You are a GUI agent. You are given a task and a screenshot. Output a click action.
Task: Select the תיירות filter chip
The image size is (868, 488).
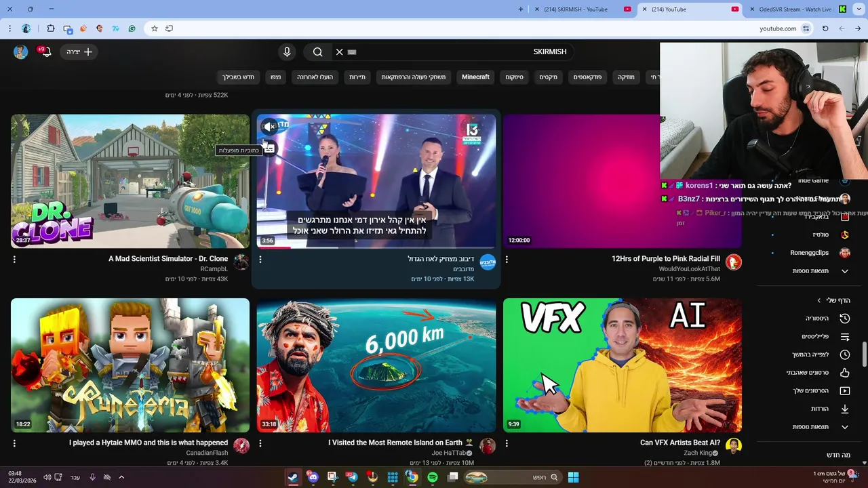pos(357,77)
